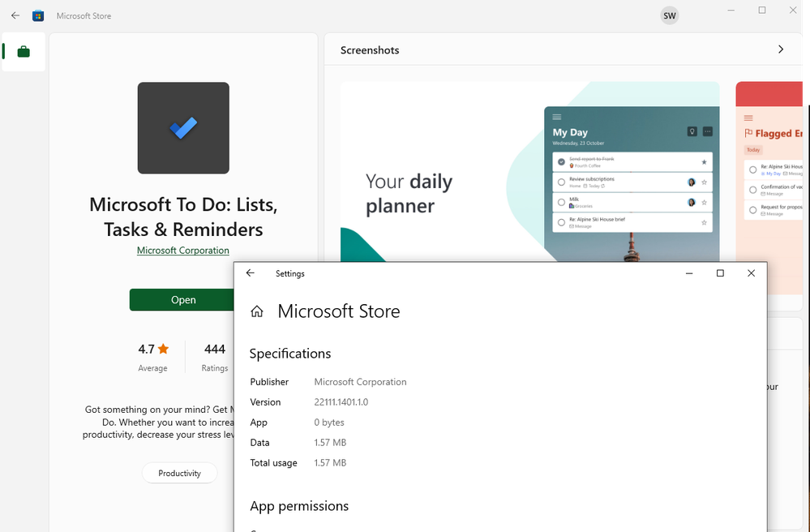Click the Microsoft Store logo in title bar
Image resolution: width=810 pixels, height=532 pixels.
point(38,16)
